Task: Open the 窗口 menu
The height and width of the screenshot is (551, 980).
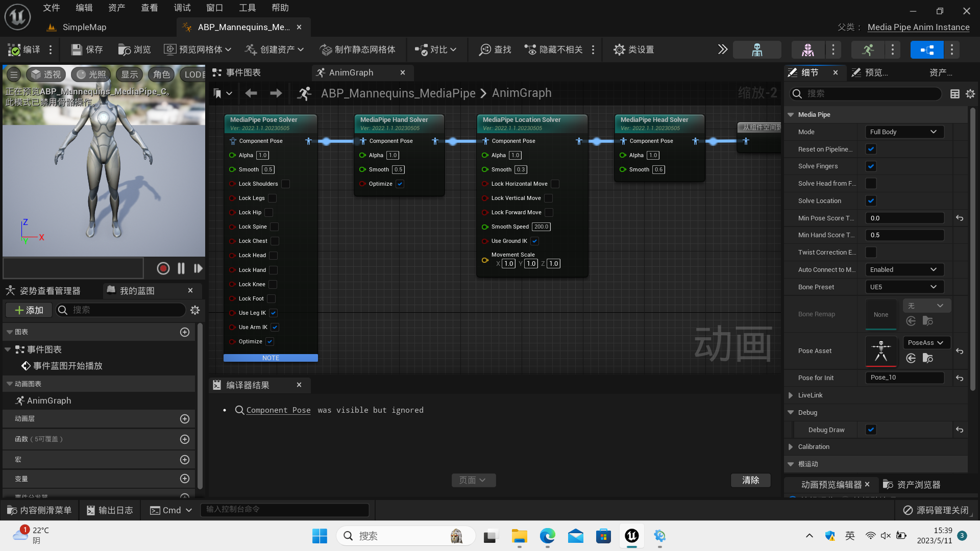Action: click(x=214, y=8)
